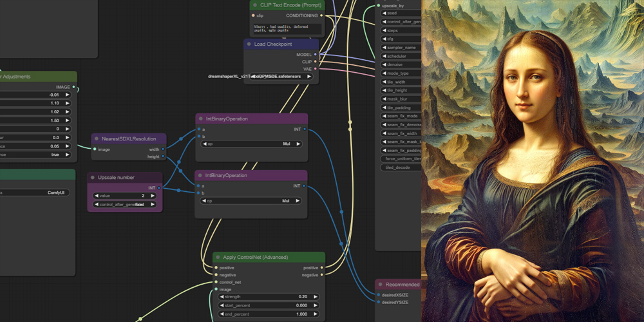Click the CLIP output socket on Load Checkpoint
This screenshot has width=644, height=322.
[315, 62]
